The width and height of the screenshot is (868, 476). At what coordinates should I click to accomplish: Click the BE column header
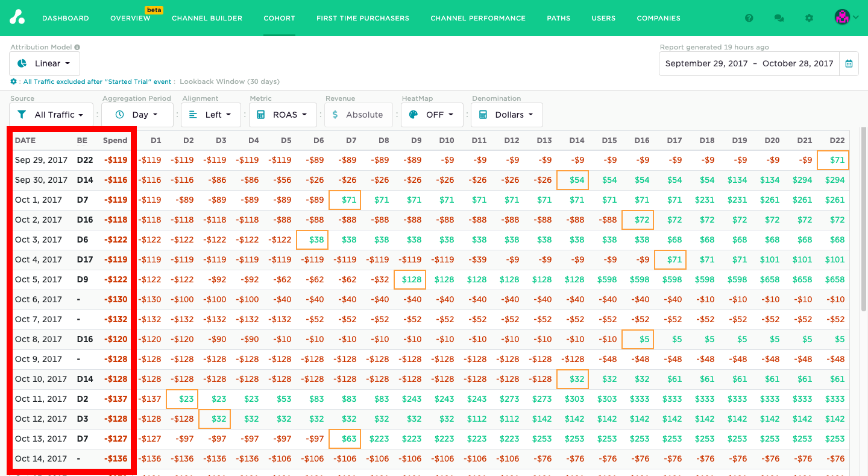click(82, 141)
